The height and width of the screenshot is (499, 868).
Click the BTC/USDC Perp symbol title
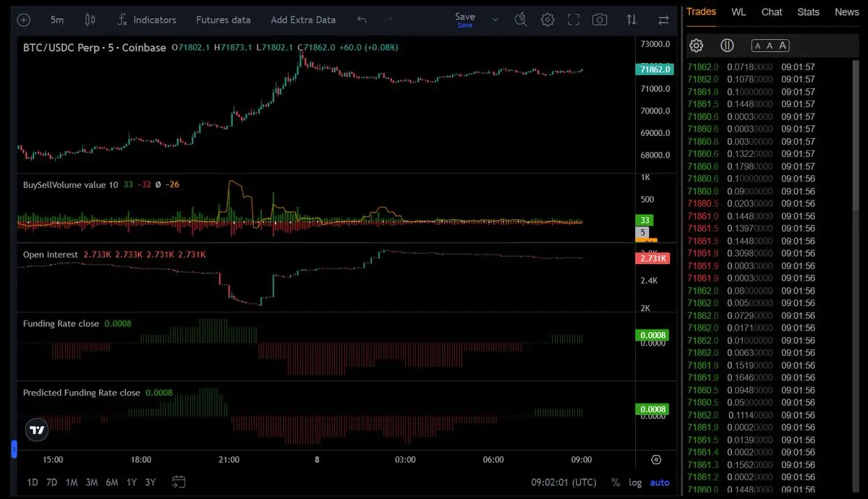(95, 47)
